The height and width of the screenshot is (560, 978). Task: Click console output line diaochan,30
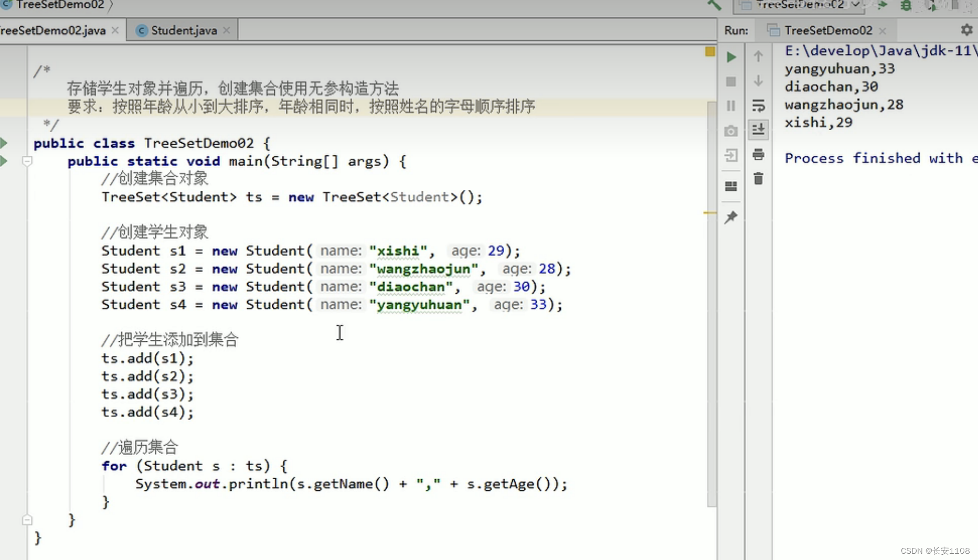831,87
